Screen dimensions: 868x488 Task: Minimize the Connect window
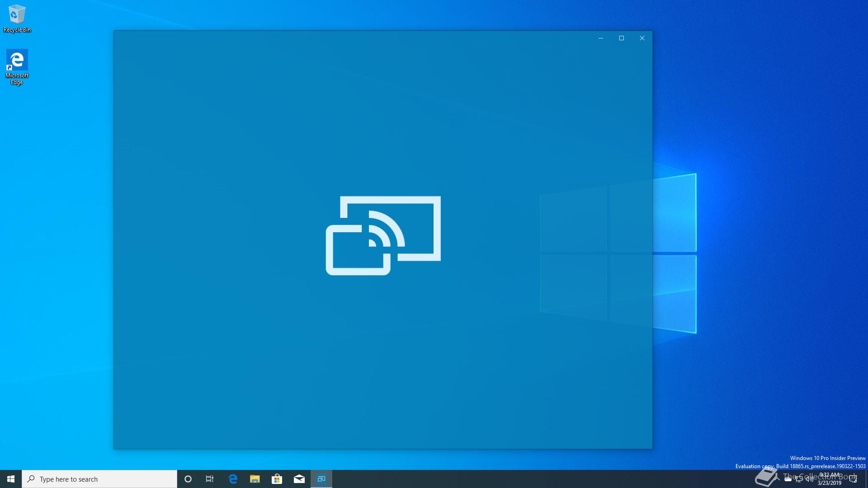[601, 38]
